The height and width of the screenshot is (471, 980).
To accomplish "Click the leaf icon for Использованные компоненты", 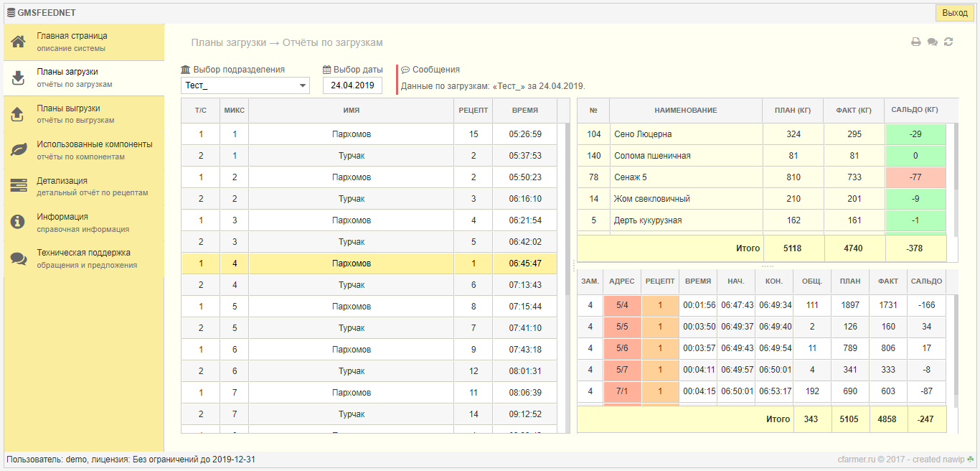I will pyautogui.click(x=19, y=150).
